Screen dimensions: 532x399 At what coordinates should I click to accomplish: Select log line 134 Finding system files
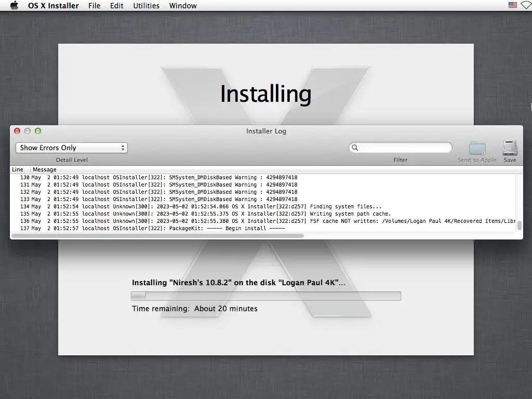[x=263, y=207]
